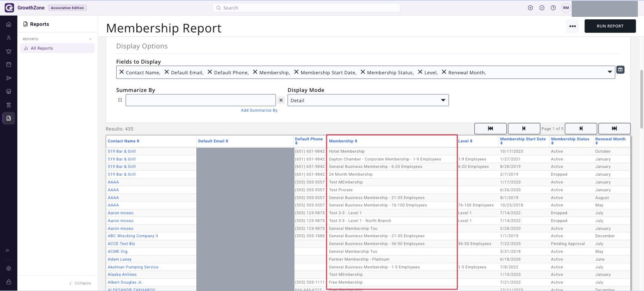Click the GrowthZone logo
The image size is (644, 291).
[x=25, y=8]
